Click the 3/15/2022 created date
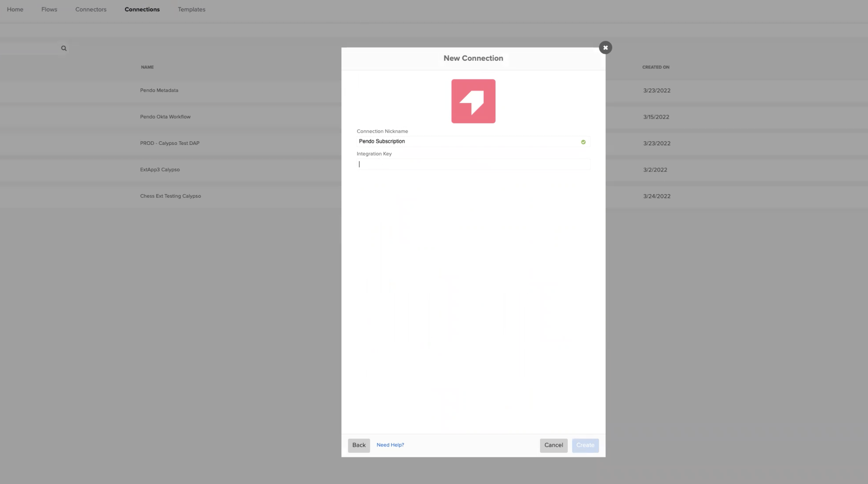 [656, 117]
